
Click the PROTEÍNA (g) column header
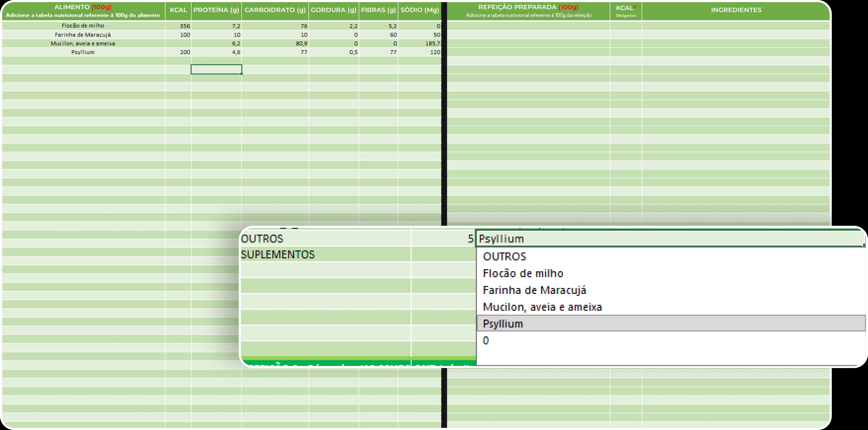pyautogui.click(x=216, y=10)
